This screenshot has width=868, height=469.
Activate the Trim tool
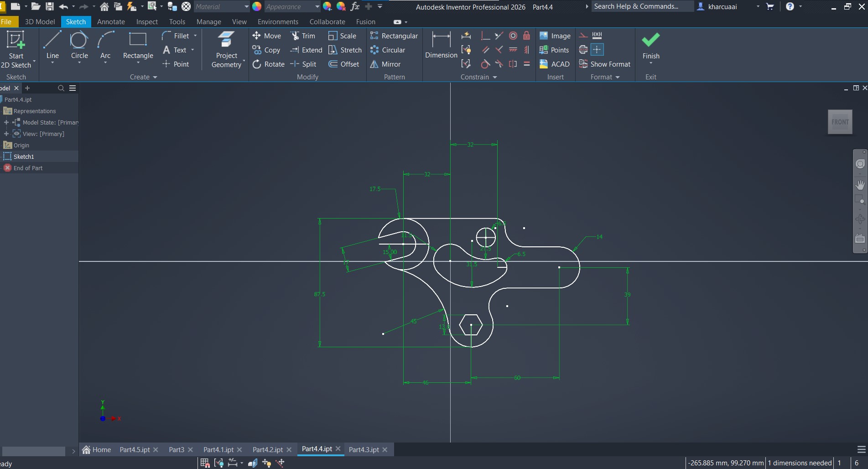point(303,36)
